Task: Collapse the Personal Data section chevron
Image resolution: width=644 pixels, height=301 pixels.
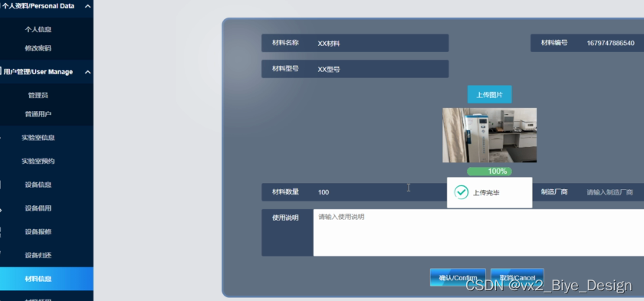Action: [87, 6]
